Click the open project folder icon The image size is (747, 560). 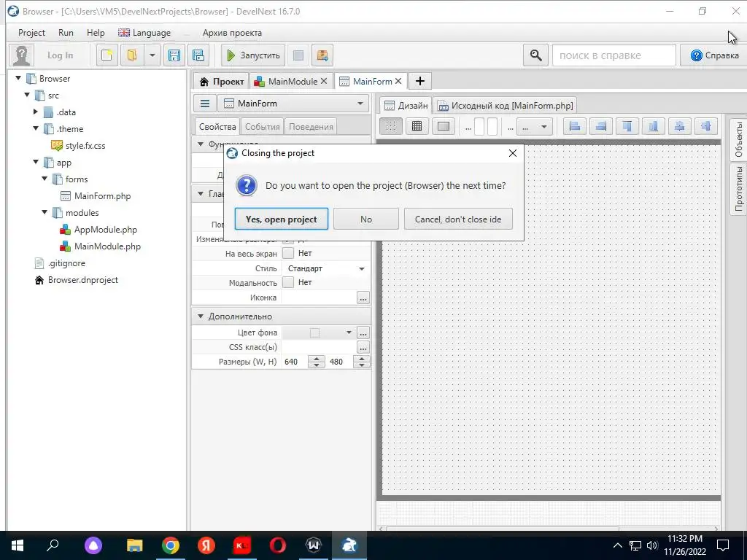tap(131, 55)
